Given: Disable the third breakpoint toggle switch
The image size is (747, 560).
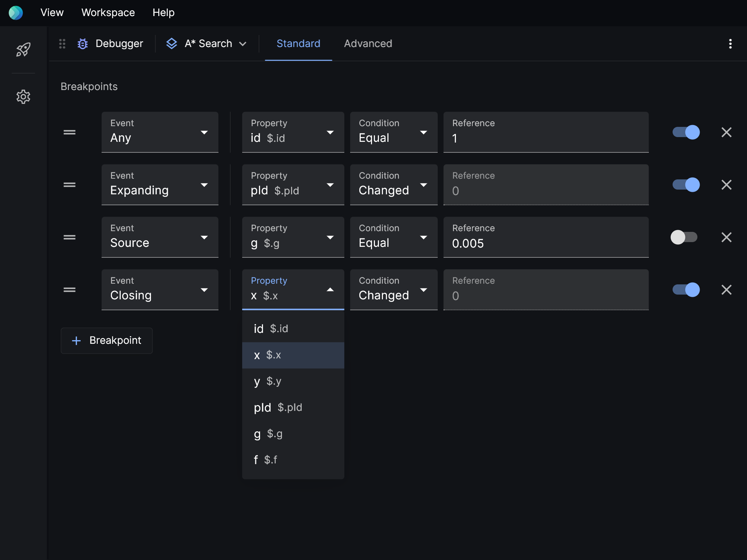Looking at the screenshot, I should pos(684,237).
